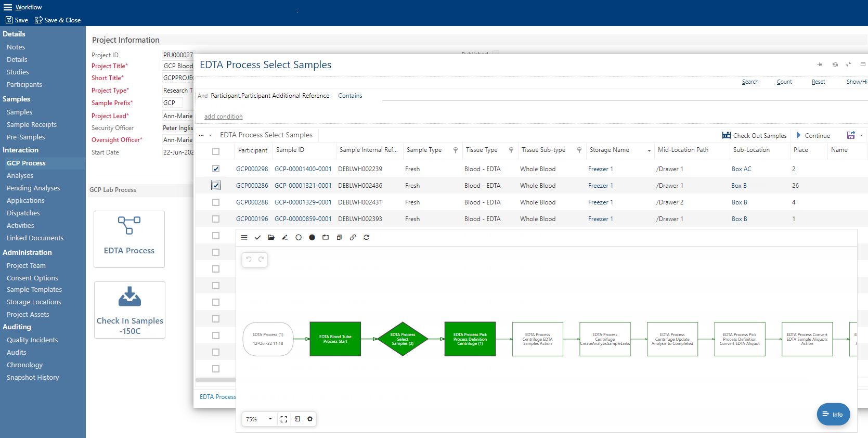Click the Tissue Type column filter icon
Screen dimensions: 868x438
point(511,150)
